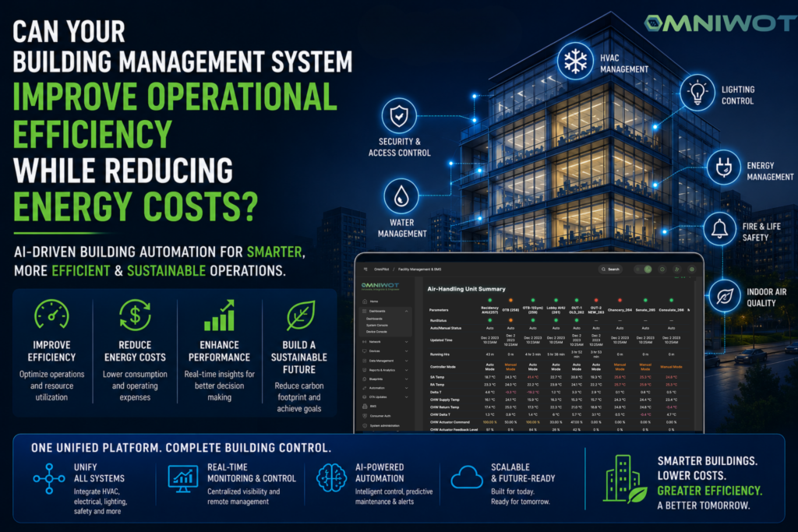This screenshot has height=532, width=798.
Task: Expand the Devices sidebar section
Action: pyautogui.click(x=406, y=351)
